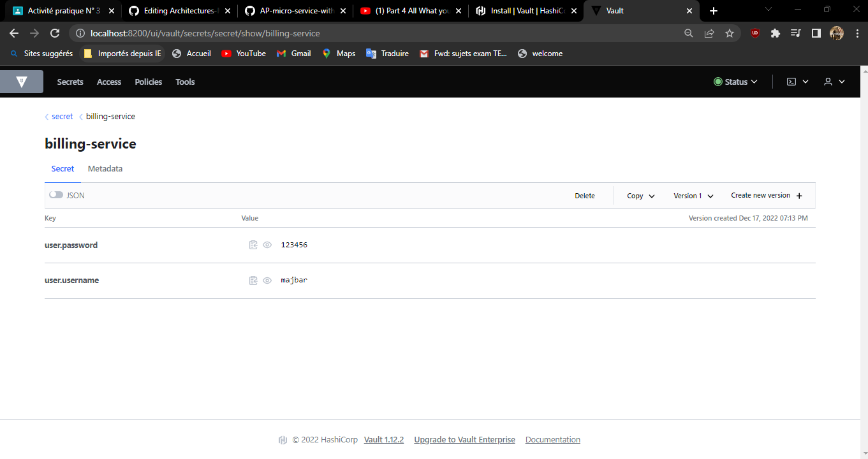Screen dimensions: 868x459
Task: Open the web CLI terminal icon
Action: point(792,81)
